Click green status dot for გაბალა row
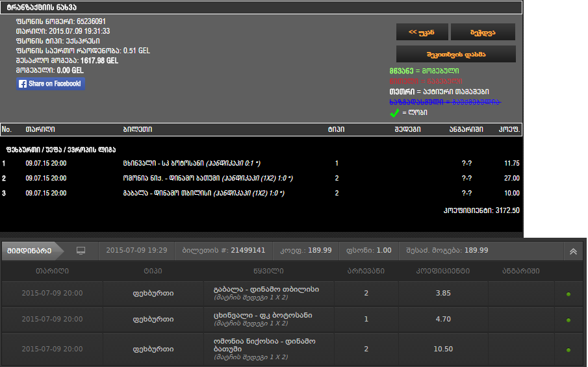The width and height of the screenshot is (588, 367). click(569, 294)
